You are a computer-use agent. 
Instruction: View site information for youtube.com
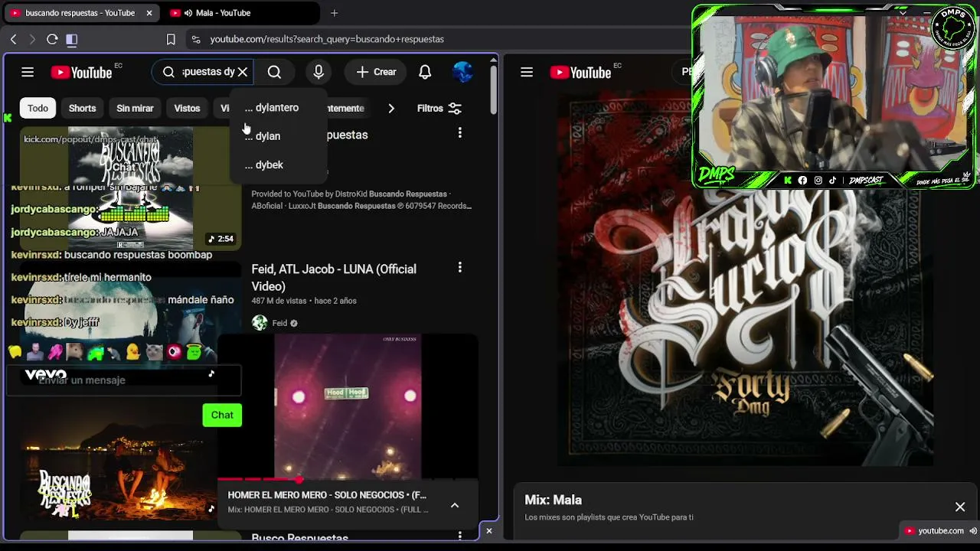(196, 39)
